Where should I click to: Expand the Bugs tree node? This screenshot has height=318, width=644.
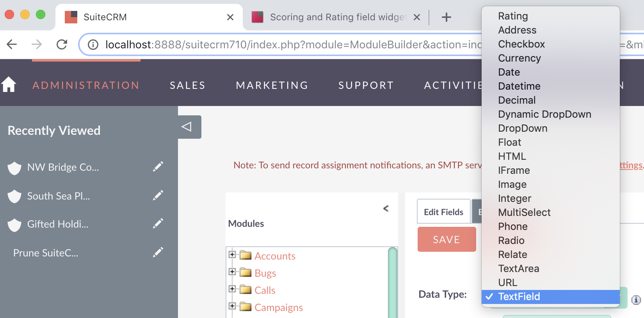tap(232, 272)
